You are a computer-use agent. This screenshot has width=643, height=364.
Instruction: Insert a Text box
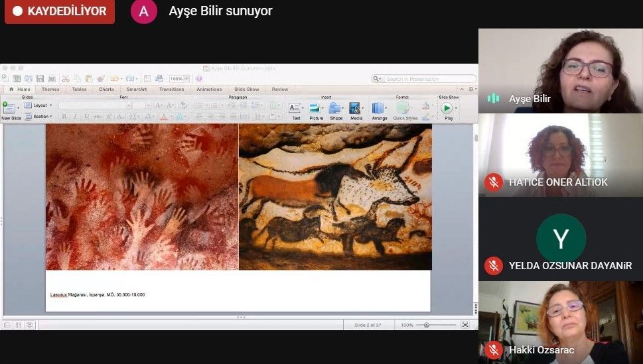click(x=296, y=109)
